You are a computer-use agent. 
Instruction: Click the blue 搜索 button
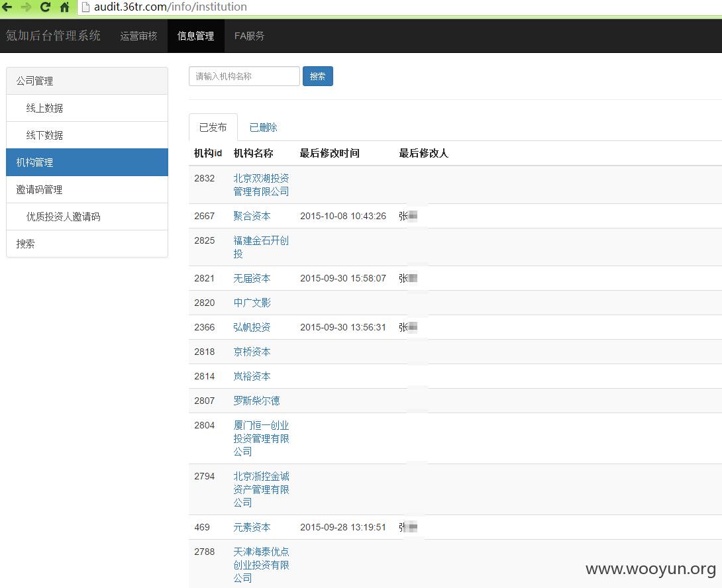point(318,76)
